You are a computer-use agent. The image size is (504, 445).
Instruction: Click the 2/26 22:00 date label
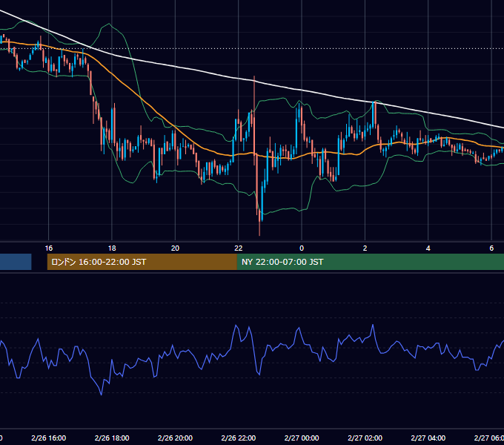(x=239, y=438)
